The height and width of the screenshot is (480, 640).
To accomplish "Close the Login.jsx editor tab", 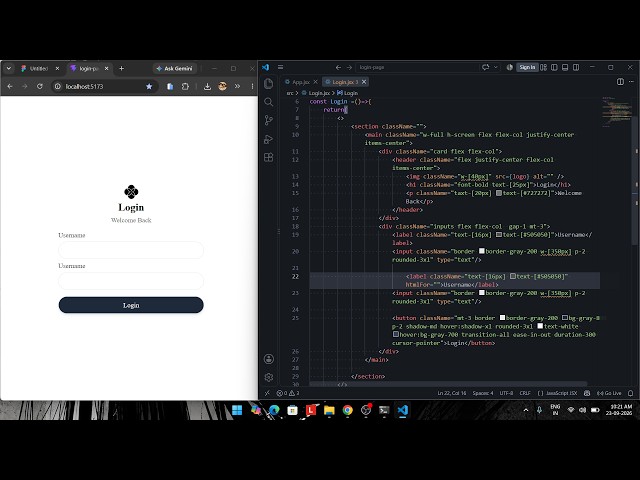I will coord(364,82).
